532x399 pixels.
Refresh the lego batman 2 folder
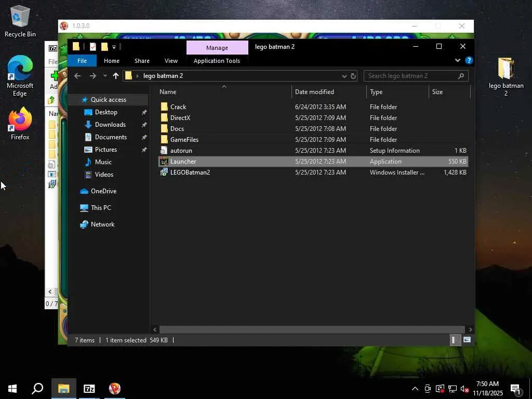click(x=353, y=76)
